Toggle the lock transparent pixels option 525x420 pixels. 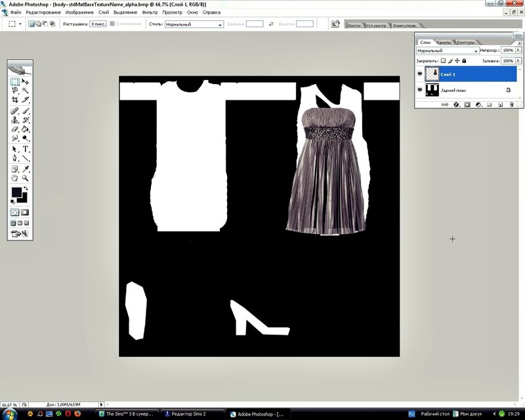tap(443, 60)
